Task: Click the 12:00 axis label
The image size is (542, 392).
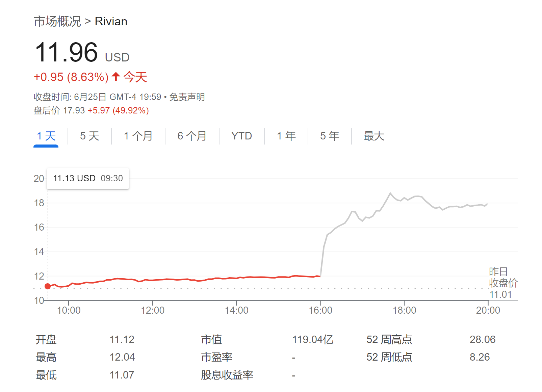Action: [153, 310]
